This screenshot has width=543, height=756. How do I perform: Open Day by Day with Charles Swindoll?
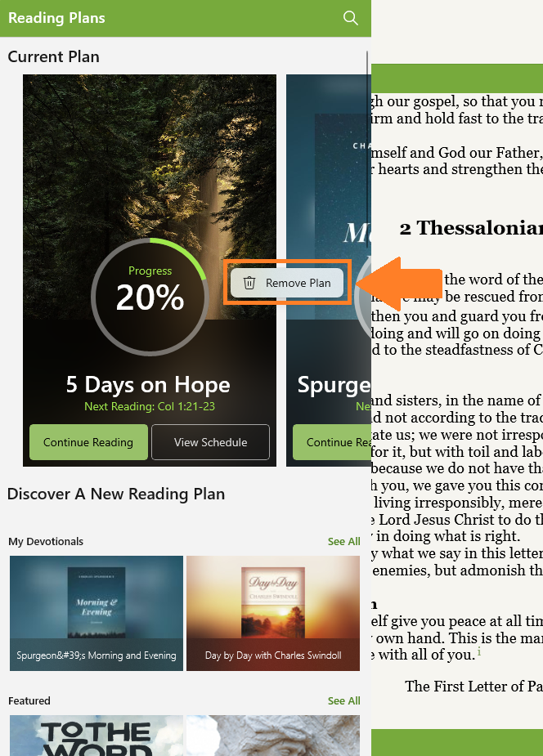point(273,613)
